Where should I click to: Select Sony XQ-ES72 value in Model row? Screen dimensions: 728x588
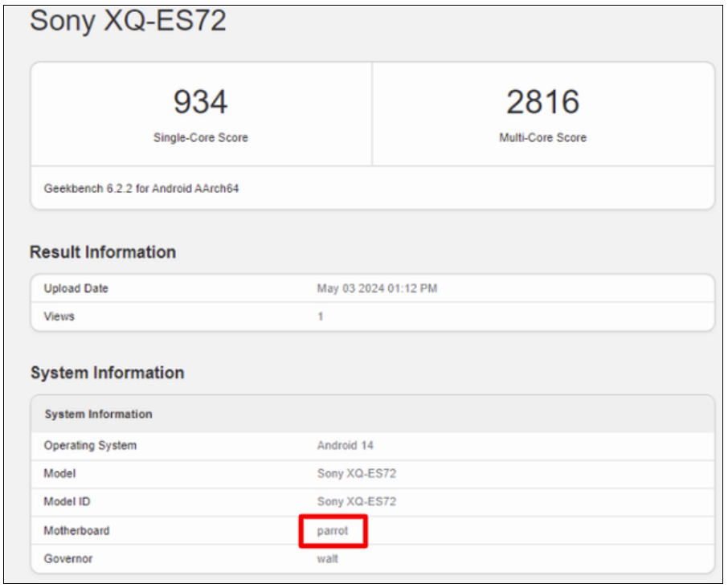(x=357, y=473)
